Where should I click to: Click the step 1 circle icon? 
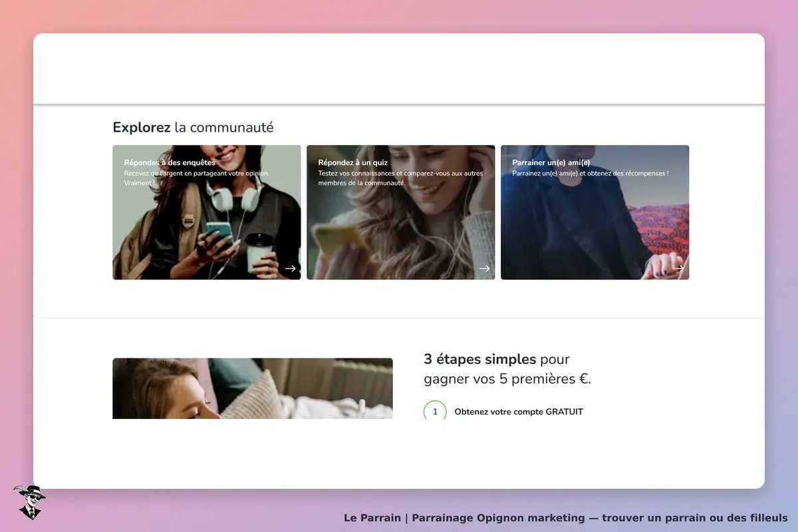(435, 410)
